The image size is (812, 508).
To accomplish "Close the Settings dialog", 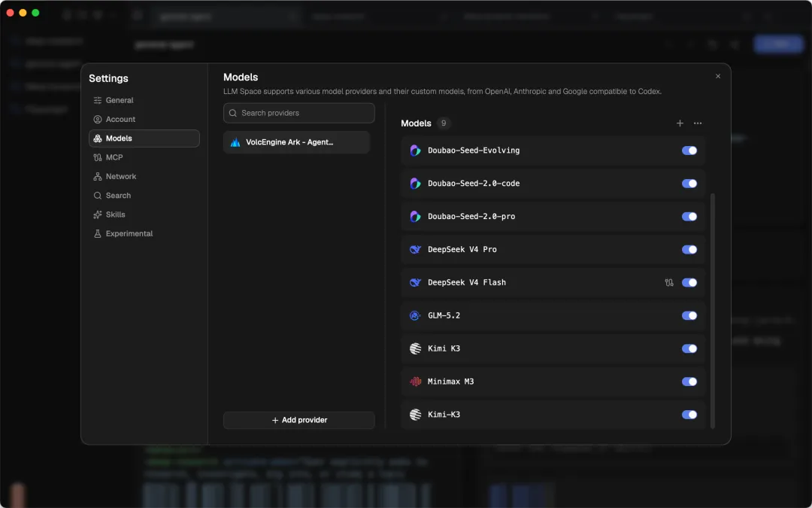I will coord(718,76).
